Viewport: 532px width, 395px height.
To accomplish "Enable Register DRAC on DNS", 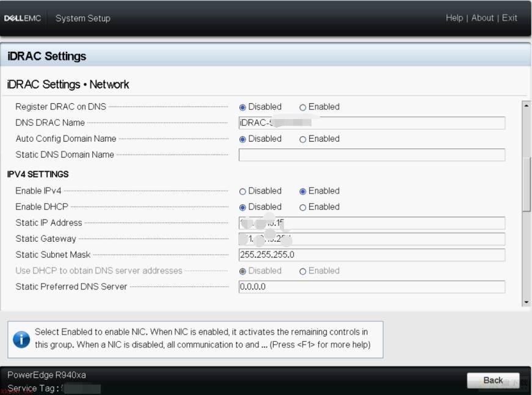I will (302, 107).
